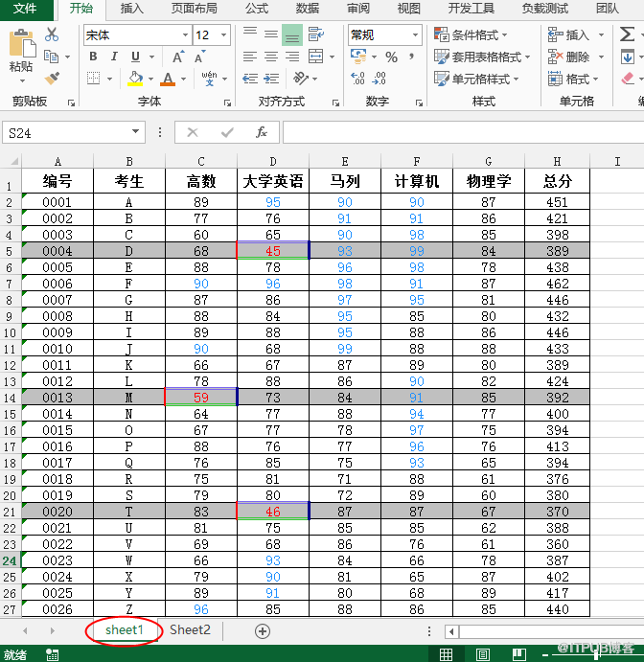Viewport: 644px width, 662px height.
Task: Click the underline U icon
Action: click(135, 57)
